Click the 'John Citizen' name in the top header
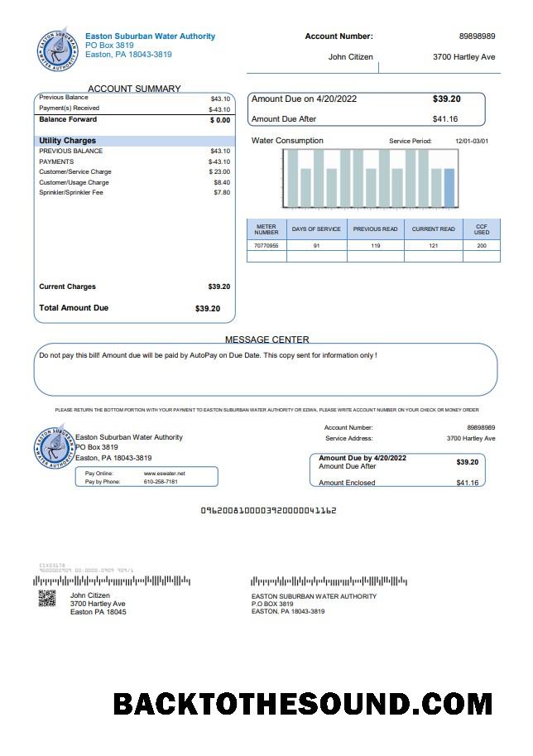Image resolution: width=533 pixels, height=756 pixels. point(350,57)
